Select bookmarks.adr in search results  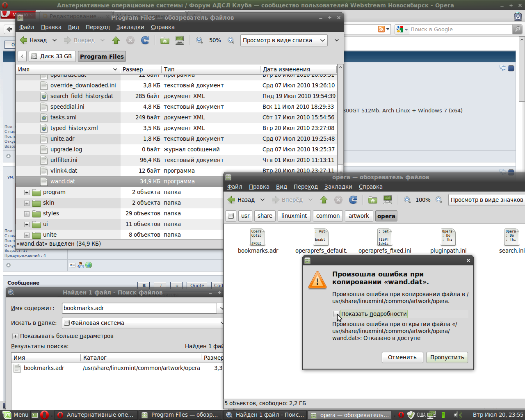point(117,368)
